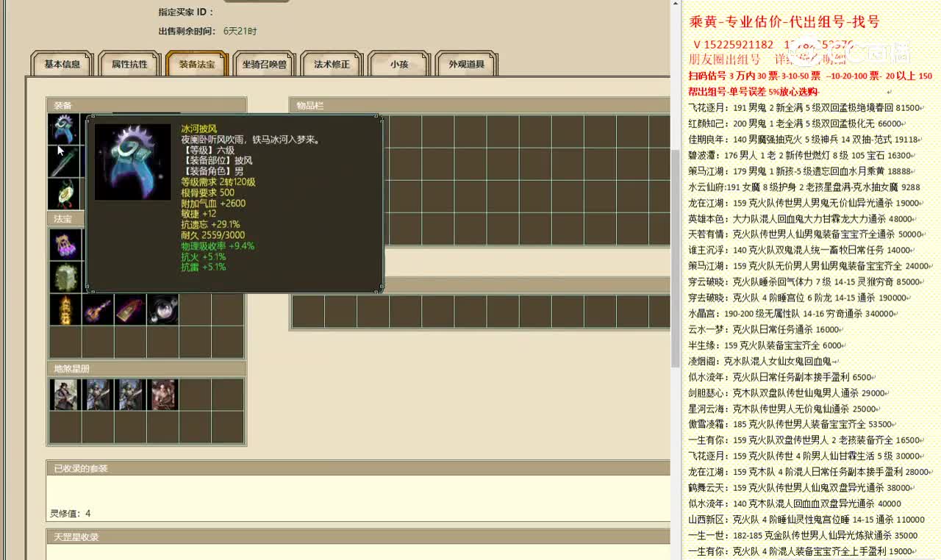
Task: Open first 地煞星册 warrior card
Action: point(65,395)
